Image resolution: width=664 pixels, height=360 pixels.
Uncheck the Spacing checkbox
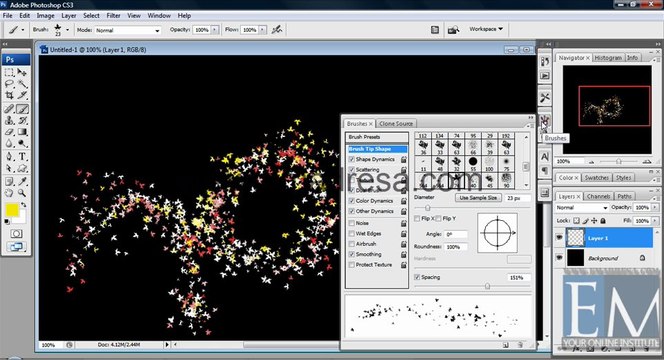(417, 277)
